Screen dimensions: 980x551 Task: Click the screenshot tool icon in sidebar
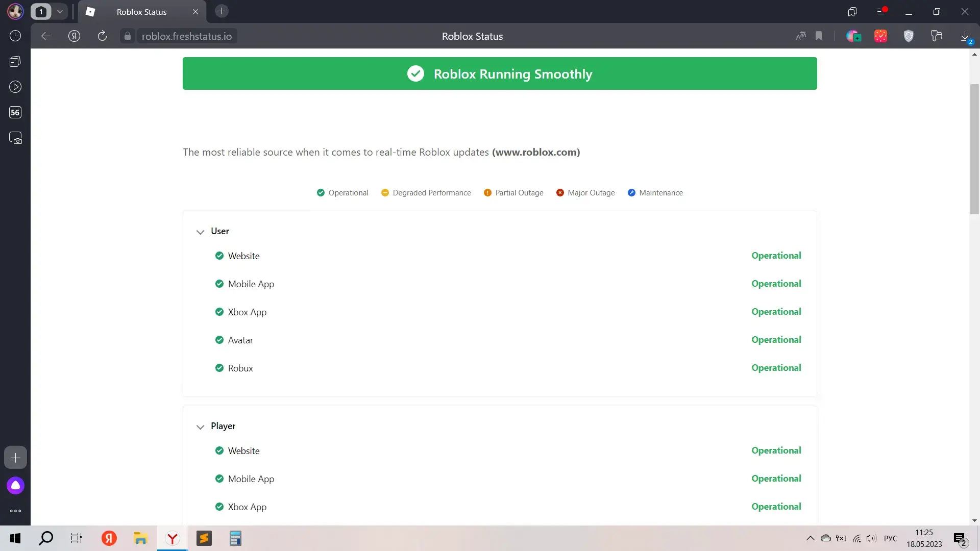pos(15,138)
